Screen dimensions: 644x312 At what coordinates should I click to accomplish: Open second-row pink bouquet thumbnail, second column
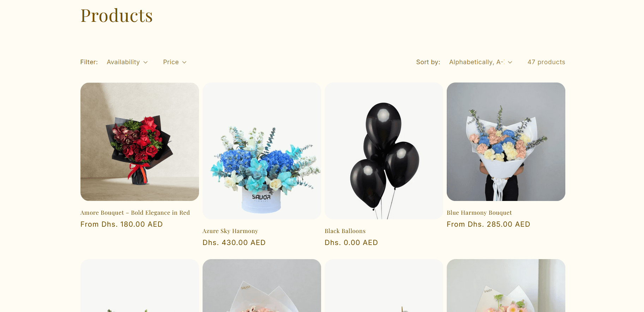point(262,286)
